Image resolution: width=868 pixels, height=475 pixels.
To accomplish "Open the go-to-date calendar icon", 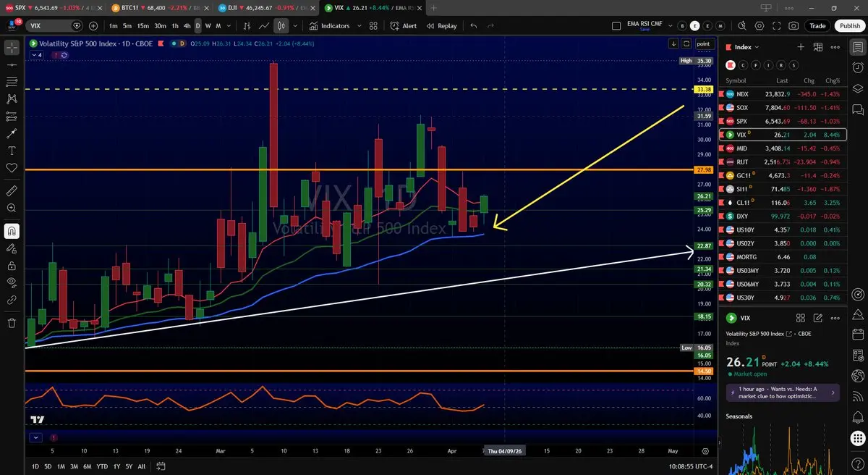I will click(x=161, y=466).
